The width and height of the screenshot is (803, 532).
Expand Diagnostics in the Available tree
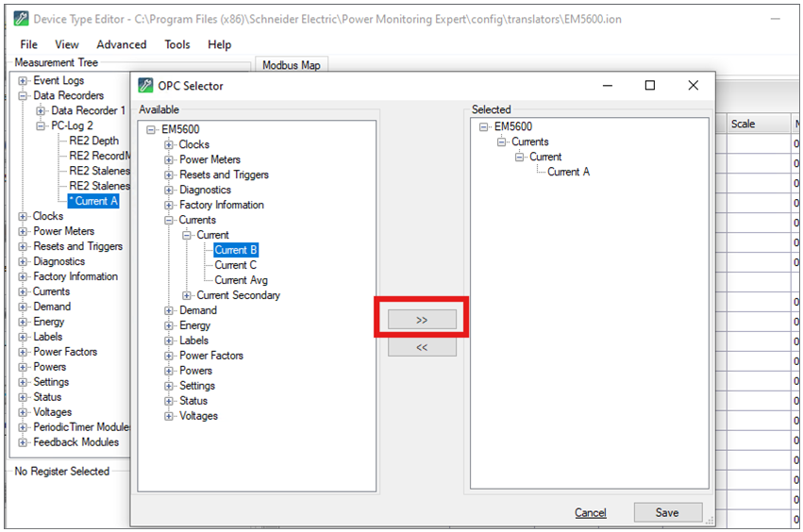[169, 190]
